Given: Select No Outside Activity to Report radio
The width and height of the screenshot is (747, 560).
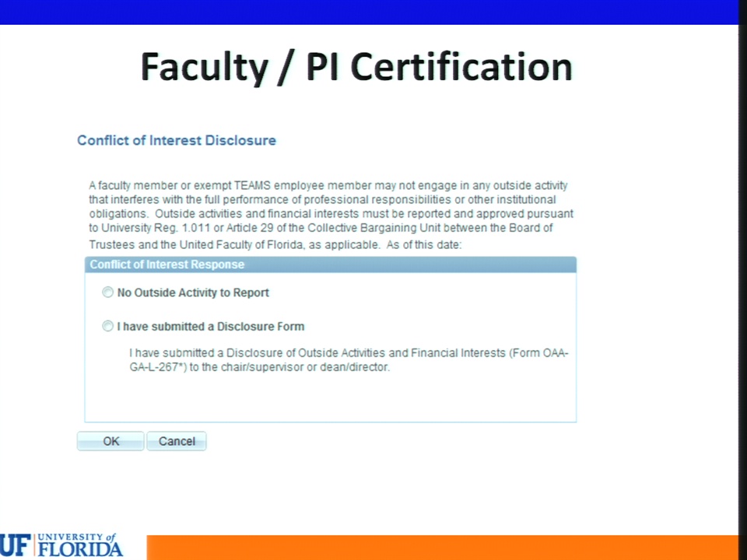Looking at the screenshot, I should pos(107,292).
